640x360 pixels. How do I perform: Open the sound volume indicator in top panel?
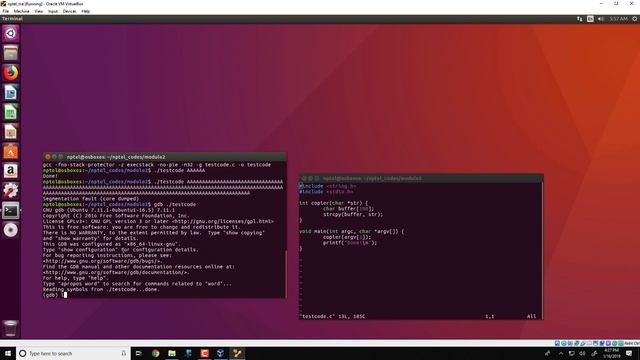click(x=601, y=19)
